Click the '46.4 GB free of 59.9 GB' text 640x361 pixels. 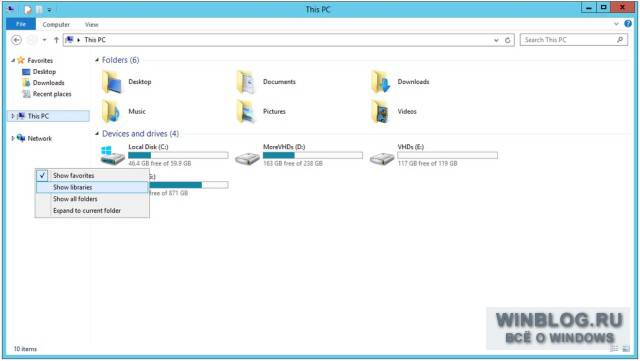(160, 163)
